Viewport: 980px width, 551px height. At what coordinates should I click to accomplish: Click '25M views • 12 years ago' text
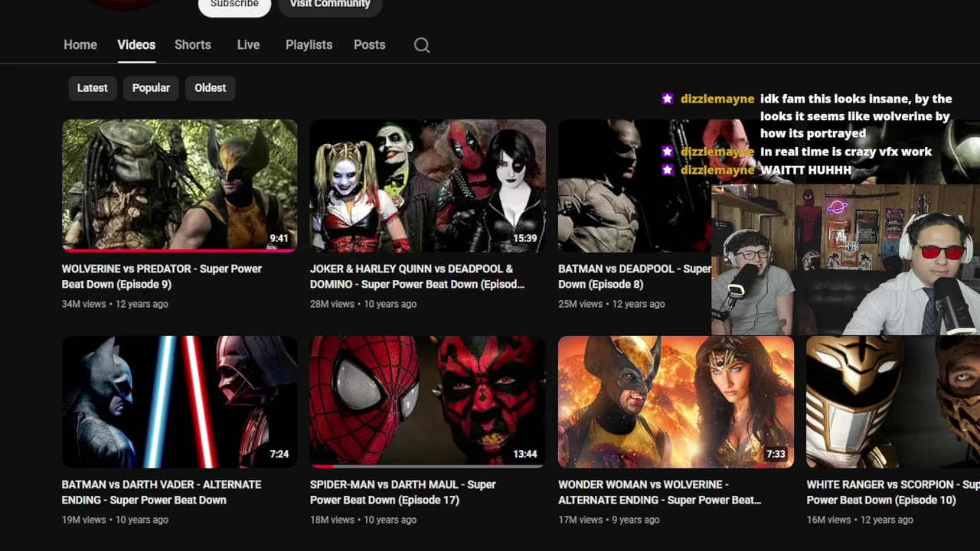[612, 304]
